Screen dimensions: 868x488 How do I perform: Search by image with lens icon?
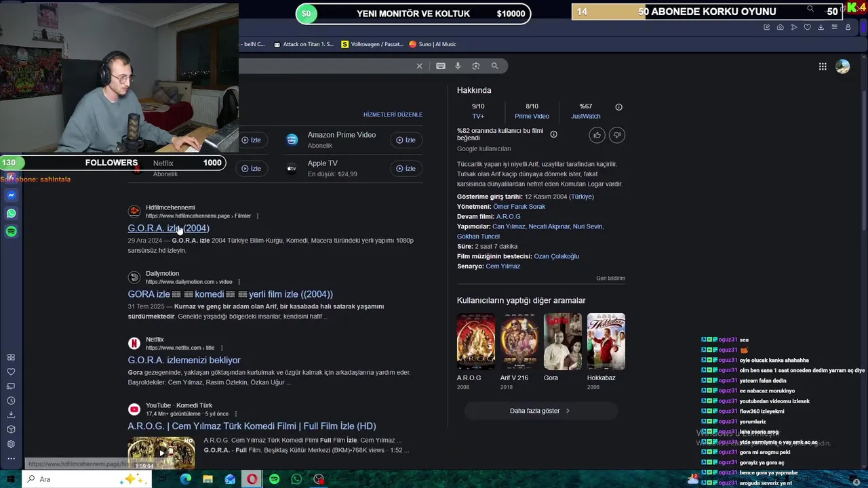pyautogui.click(x=476, y=66)
